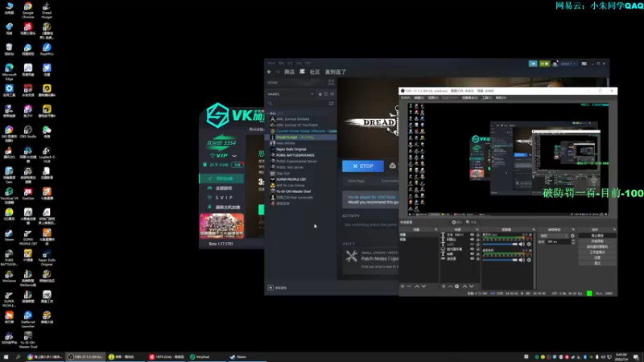Move source down with arrow in OBS

472,286
